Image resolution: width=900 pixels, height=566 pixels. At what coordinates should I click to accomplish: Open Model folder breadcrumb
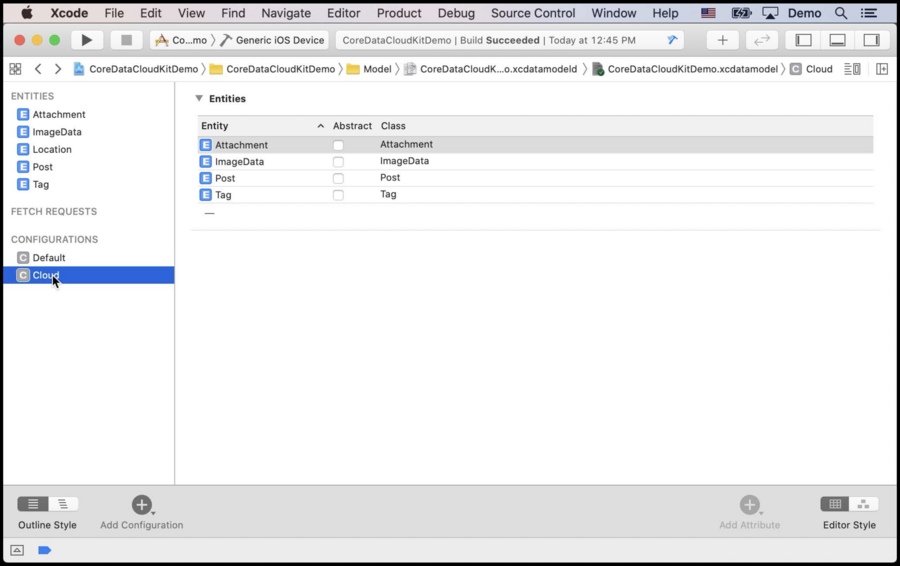[369, 69]
